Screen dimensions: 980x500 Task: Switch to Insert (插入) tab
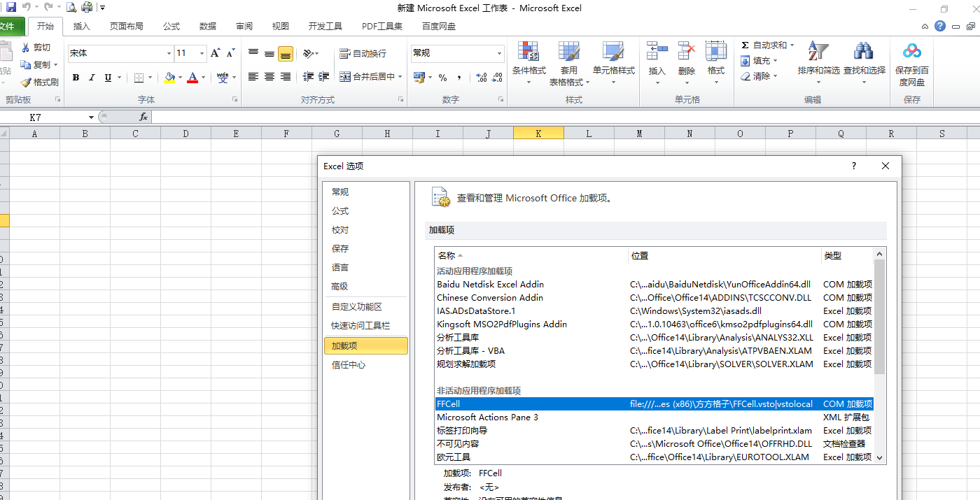82,27
